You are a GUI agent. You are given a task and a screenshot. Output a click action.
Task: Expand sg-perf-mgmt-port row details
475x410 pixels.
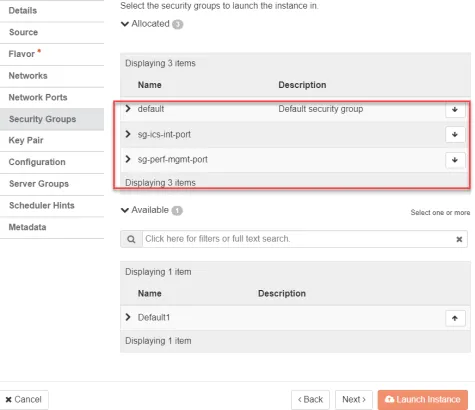[x=128, y=159]
